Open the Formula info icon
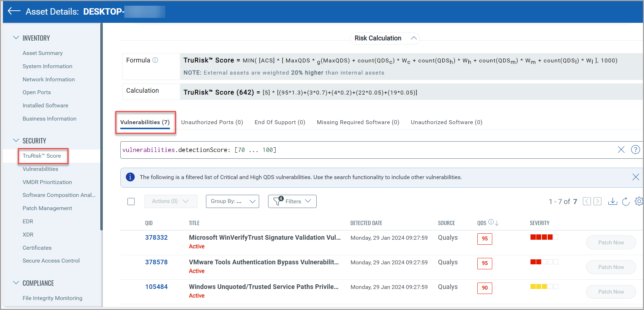This screenshot has height=310, width=644. pos(155,60)
